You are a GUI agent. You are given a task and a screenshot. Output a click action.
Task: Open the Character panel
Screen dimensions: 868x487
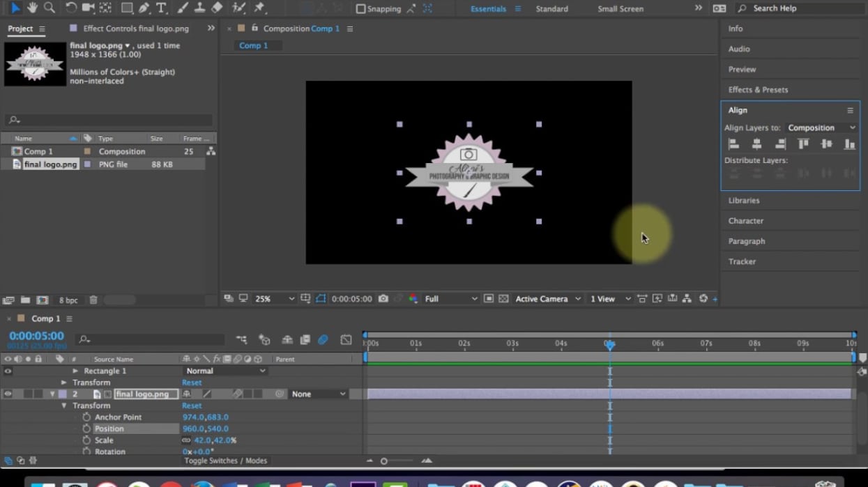[x=746, y=221]
